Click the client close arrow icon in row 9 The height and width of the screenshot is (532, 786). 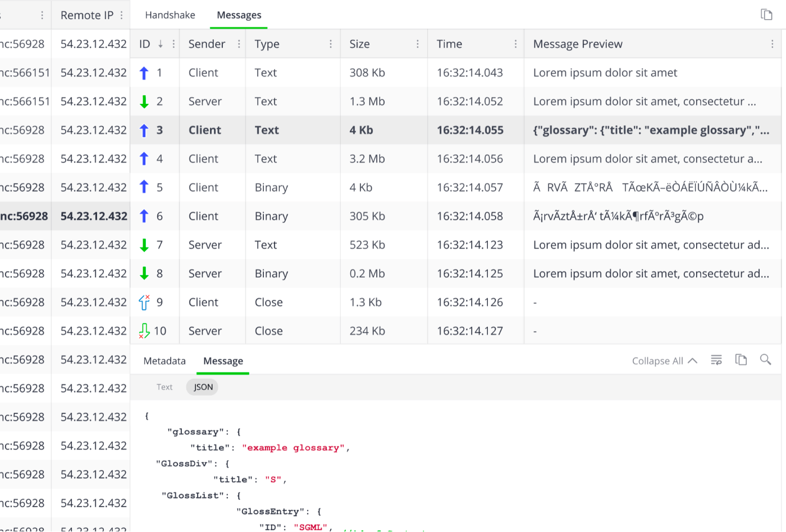coord(144,302)
